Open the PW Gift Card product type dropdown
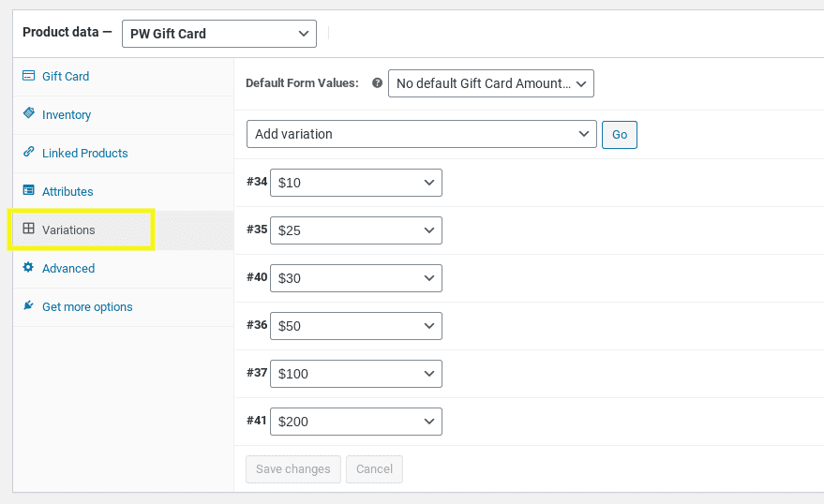Viewport: 824px width, 504px height. (x=218, y=34)
